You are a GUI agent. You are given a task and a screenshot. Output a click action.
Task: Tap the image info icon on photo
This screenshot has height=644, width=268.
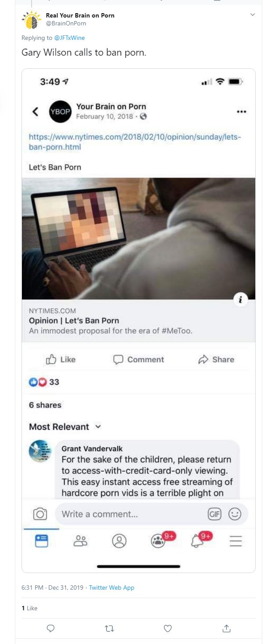click(240, 300)
